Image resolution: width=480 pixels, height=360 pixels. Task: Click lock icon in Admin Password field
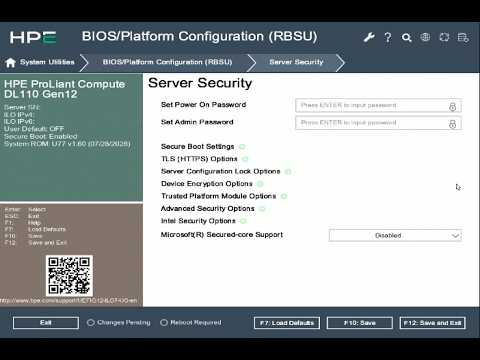click(x=452, y=124)
